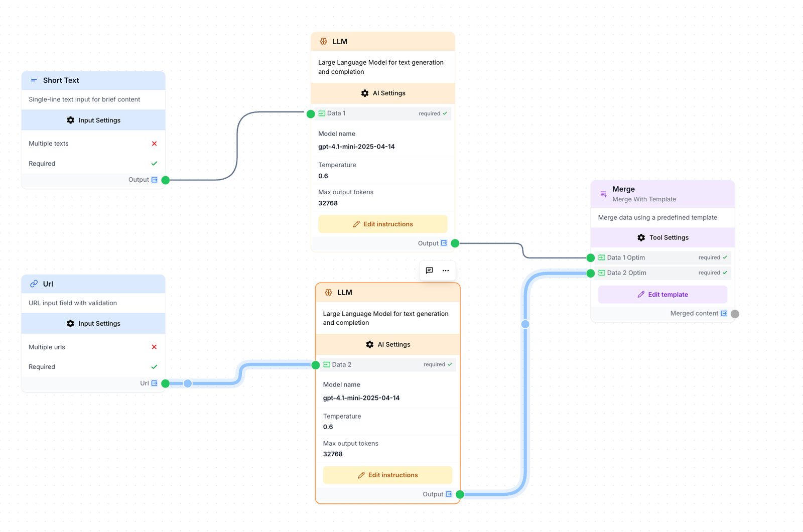Click the green output connector of Short Text
The height and width of the screenshot is (532, 803).
coord(166,180)
